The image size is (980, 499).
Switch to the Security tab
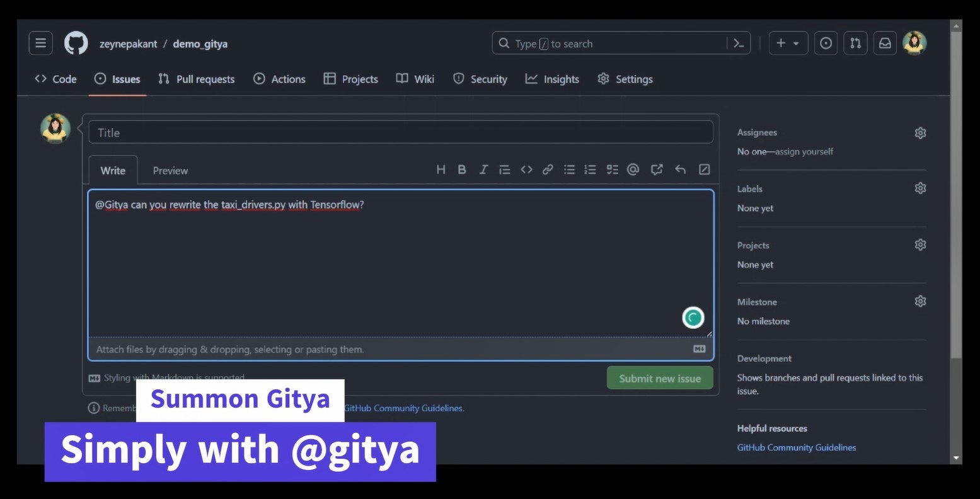click(x=480, y=79)
